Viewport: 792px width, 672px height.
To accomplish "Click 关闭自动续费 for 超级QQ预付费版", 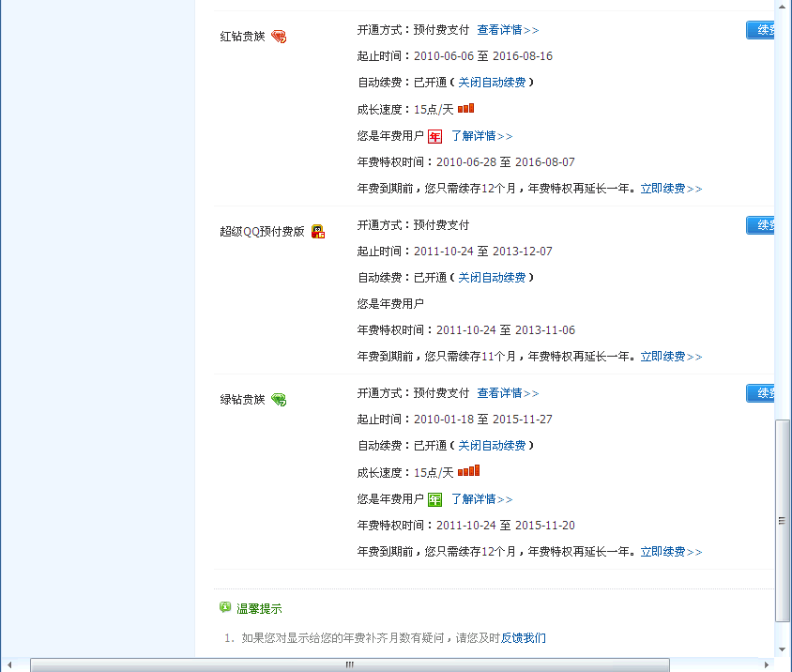I will [492, 278].
